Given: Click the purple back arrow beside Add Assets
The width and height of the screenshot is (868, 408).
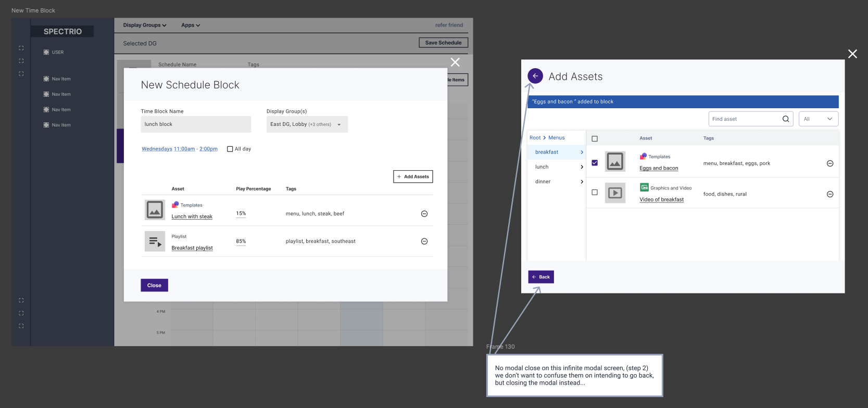Looking at the screenshot, I should click(535, 76).
